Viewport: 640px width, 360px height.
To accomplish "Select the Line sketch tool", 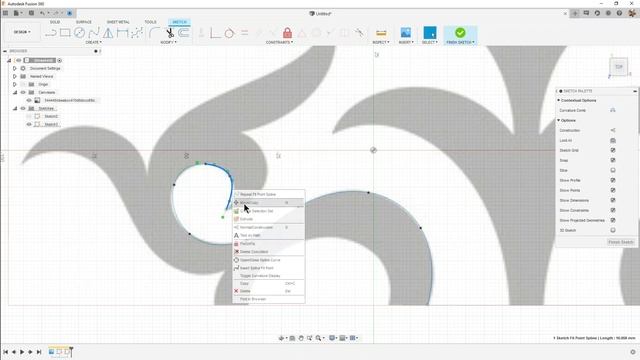I will point(51,33).
